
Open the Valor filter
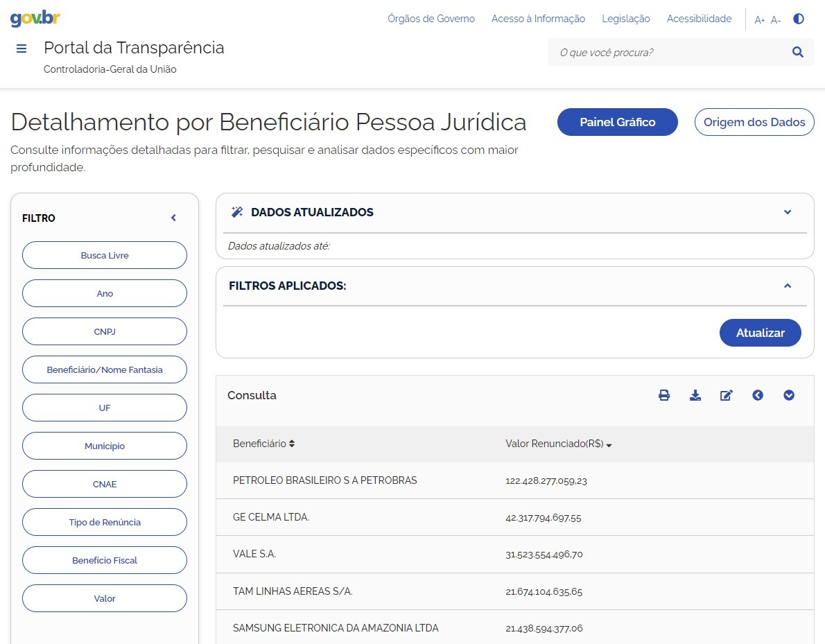click(105, 598)
